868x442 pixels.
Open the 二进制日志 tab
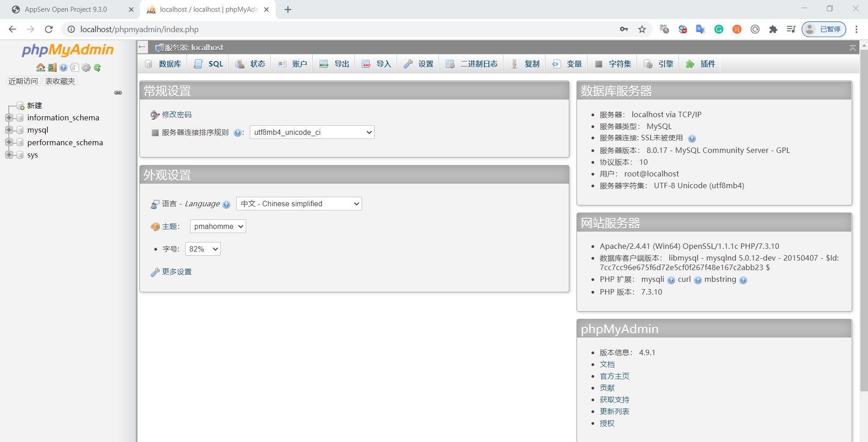(x=472, y=64)
